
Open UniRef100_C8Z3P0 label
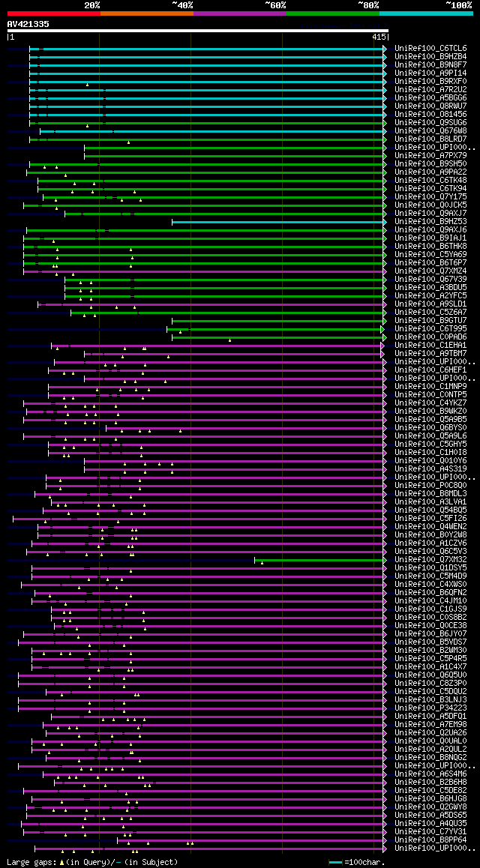coord(430,684)
